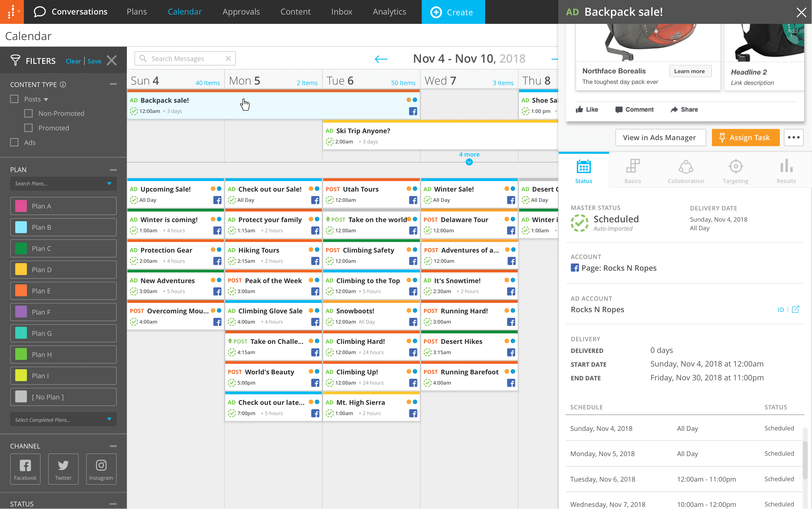Click View in Ads Manager button
This screenshot has height=509, width=812.
click(x=661, y=137)
